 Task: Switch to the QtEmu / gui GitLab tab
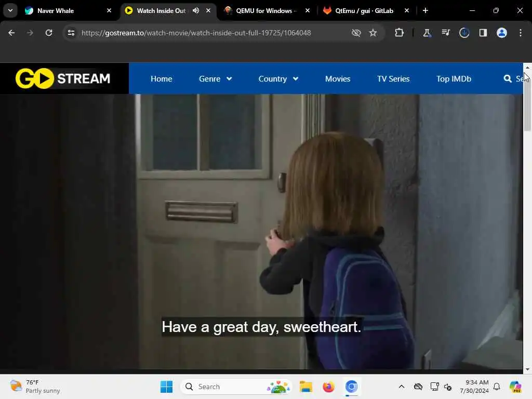[x=364, y=10]
